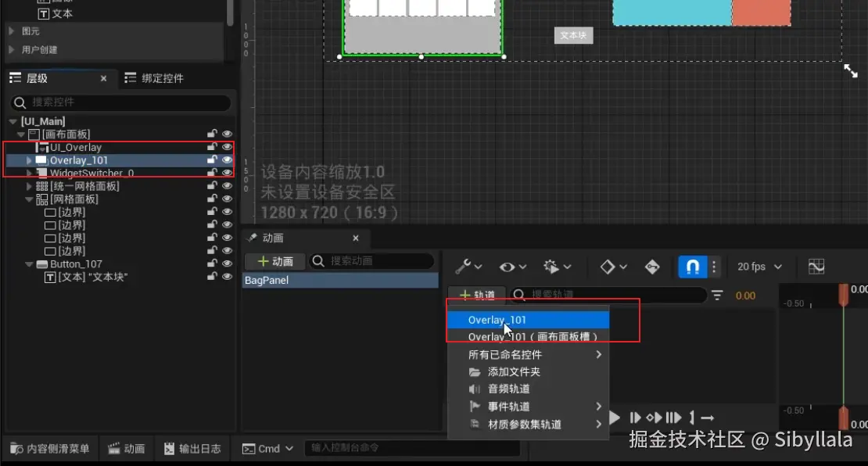Jump to end of playback range
868x466 pixels.
coord(673,418)
